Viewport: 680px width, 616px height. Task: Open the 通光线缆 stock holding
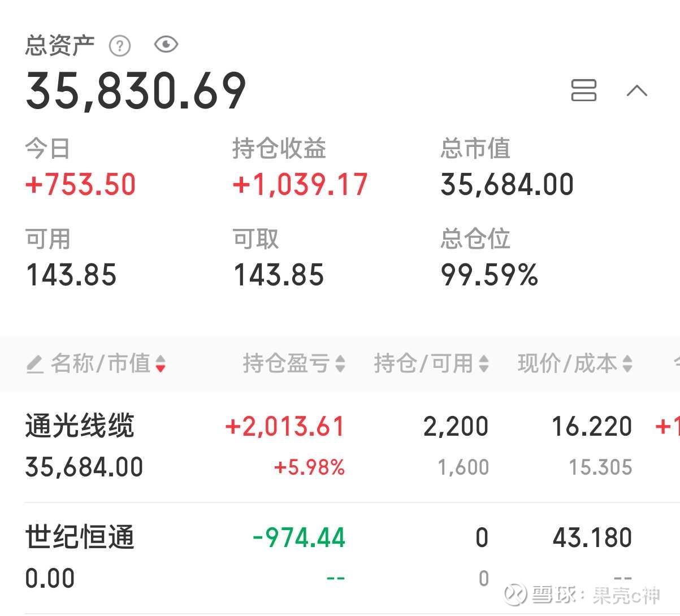[80, 426]
